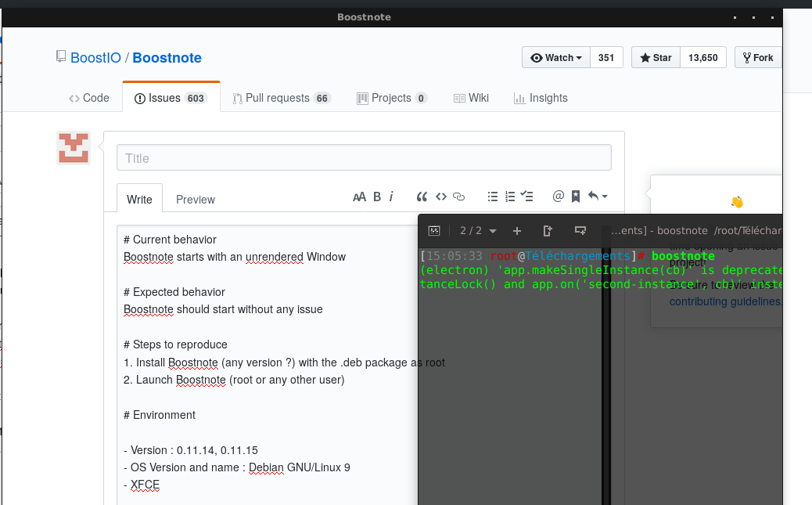
Task: Adjust text size with the AA icon
Action: [x=359, y=197]
